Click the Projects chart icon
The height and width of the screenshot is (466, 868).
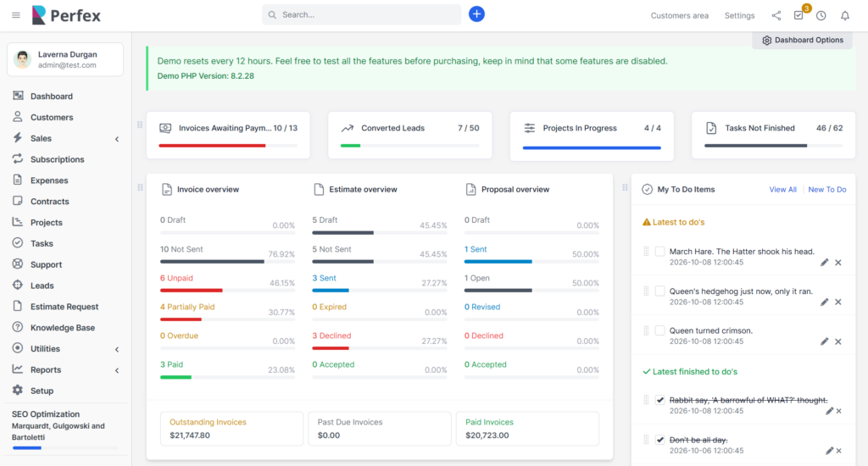(x=18, y=222)
